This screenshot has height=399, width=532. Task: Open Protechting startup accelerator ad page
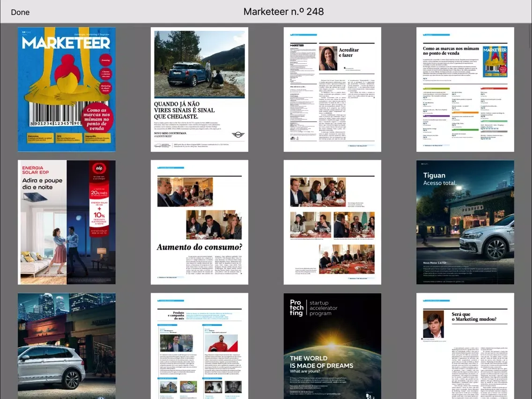tap(332, 346)
